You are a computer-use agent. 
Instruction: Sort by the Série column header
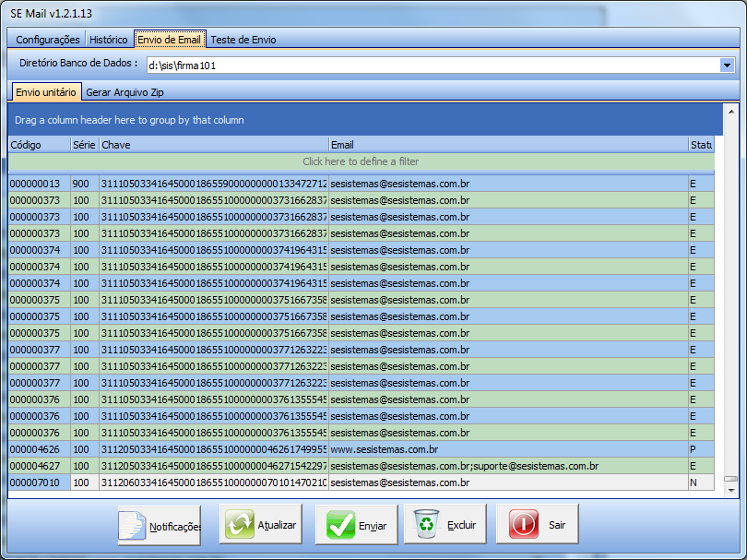(x=84, y=145)
